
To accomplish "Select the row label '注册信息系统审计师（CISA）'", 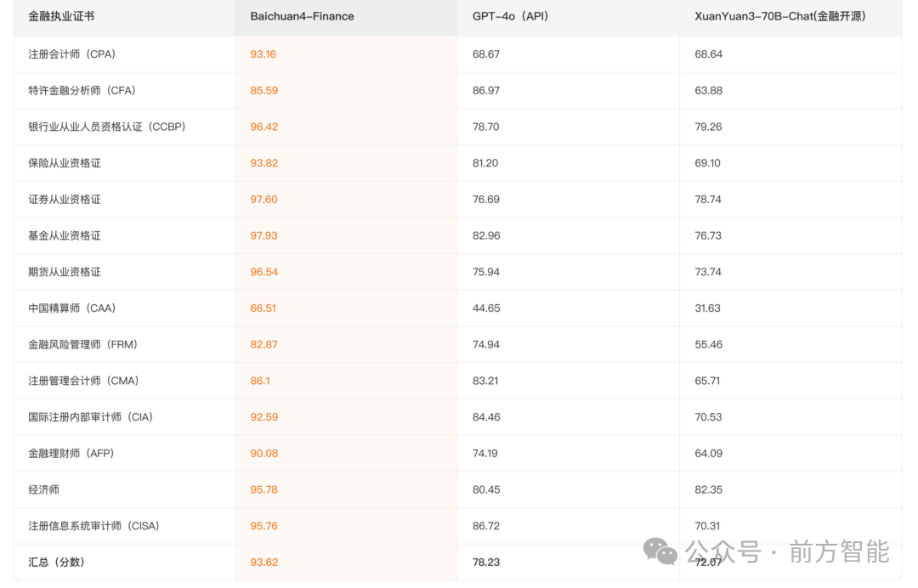I will (x=94, y=525).
